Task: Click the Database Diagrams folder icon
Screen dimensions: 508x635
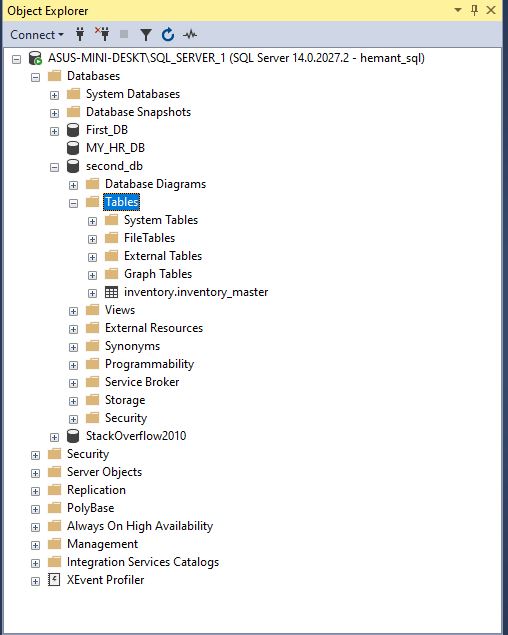Action: [92, 184]
